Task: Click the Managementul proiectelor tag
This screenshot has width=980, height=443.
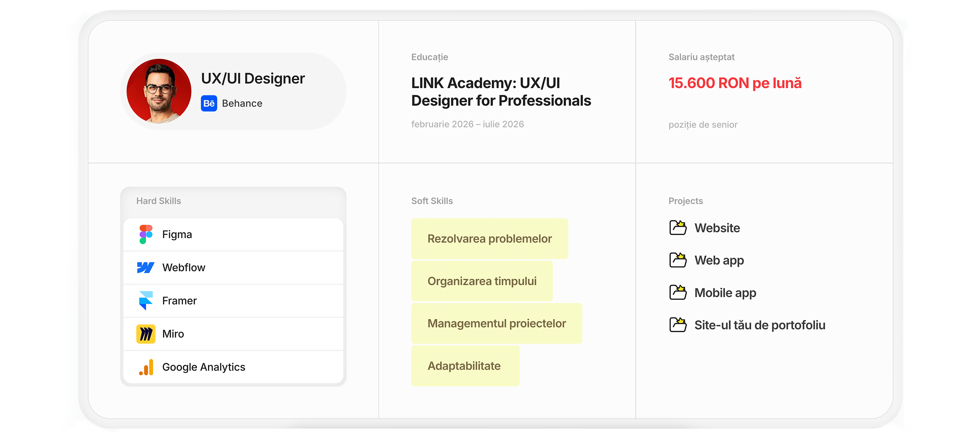Action: coord(496,323)
